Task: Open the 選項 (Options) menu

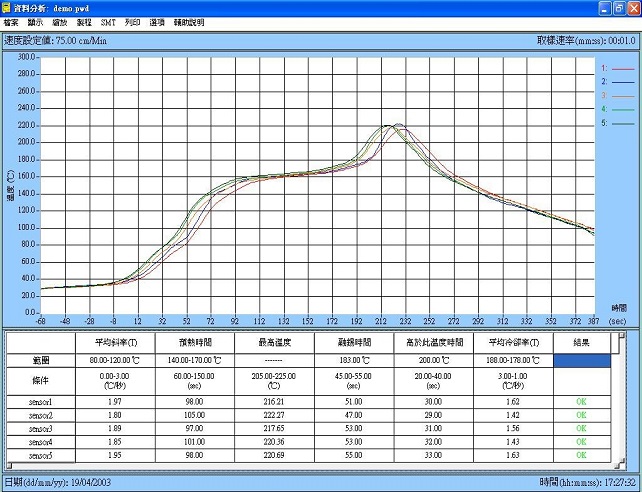Action: tap(157, 23)
